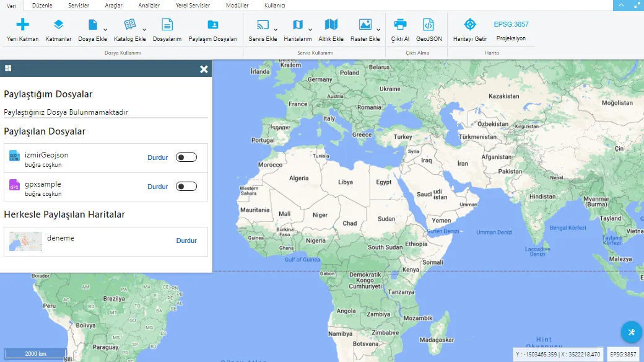Screen dimensions: 644x362
Task: Toggle the gpxsample switch
Action: tap(186, 187)
